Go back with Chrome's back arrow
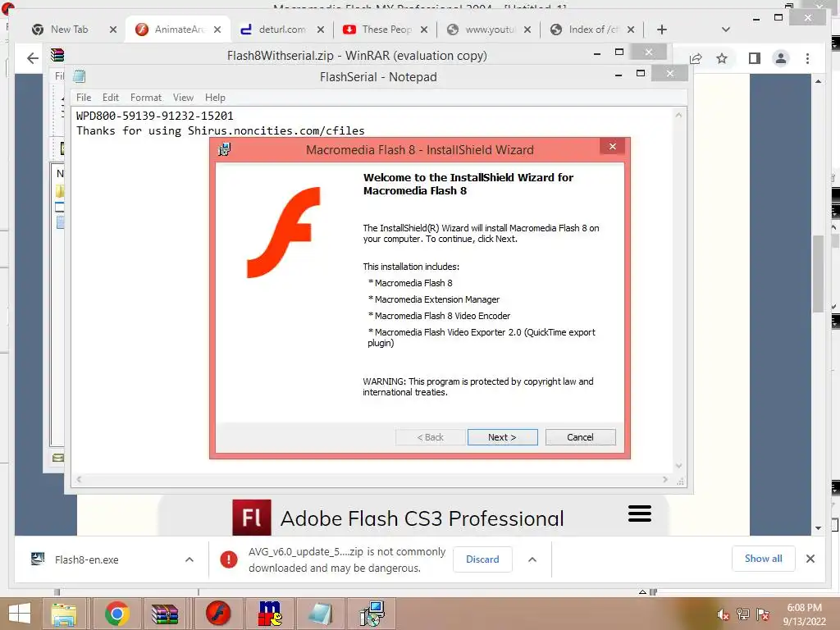The width and height of the screenshot is (840, 630). coord(33,58)
